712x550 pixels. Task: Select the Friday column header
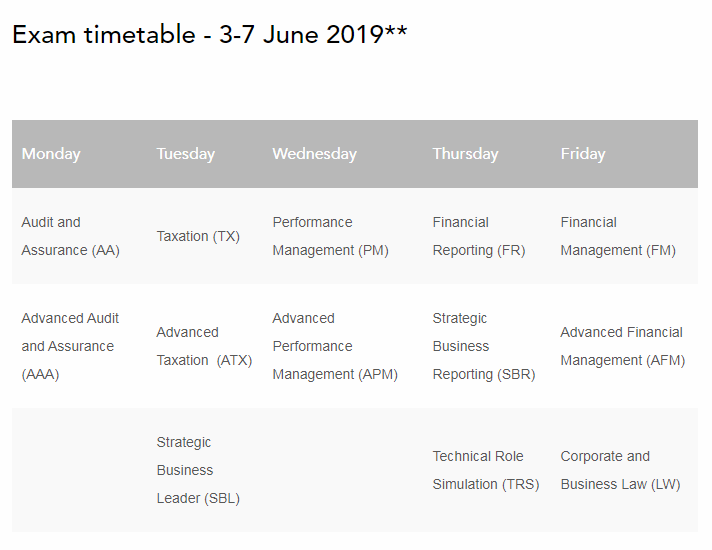pos(583,154)
